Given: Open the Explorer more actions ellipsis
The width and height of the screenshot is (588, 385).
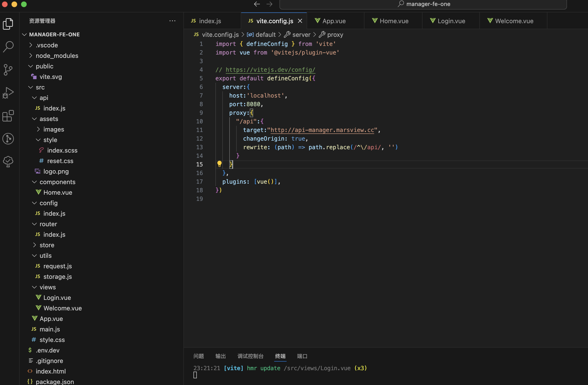Looking at the screenshot, I should [172, 21].
